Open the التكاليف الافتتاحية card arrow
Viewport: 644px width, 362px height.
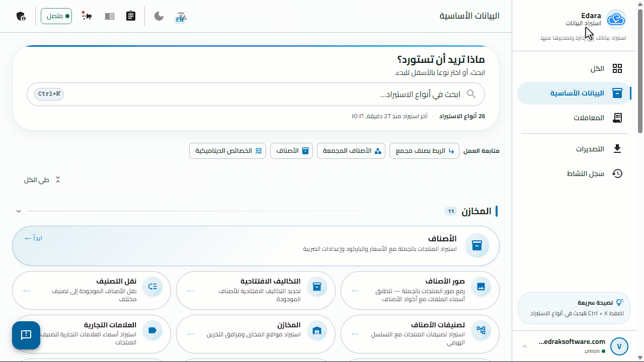coord(191,291)
